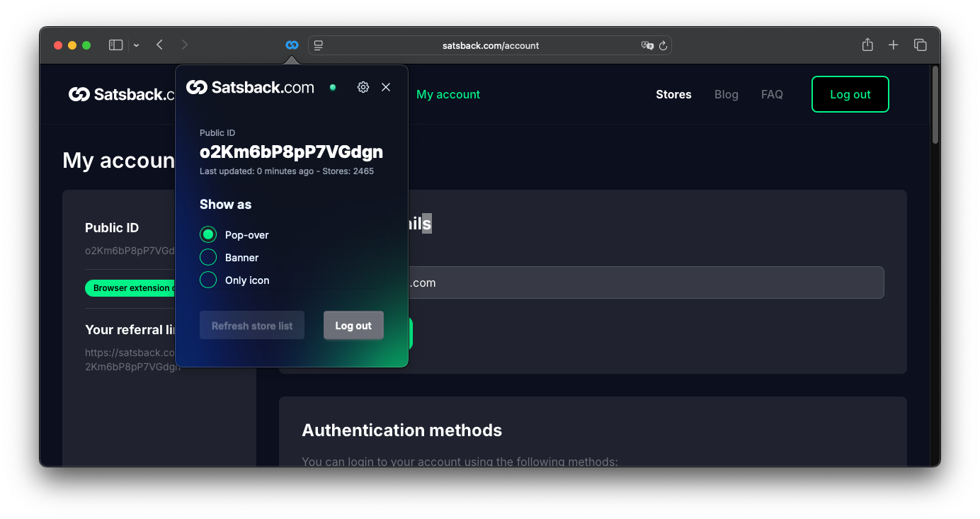
Task: Go back to the previous page
Action: point(160,45)
